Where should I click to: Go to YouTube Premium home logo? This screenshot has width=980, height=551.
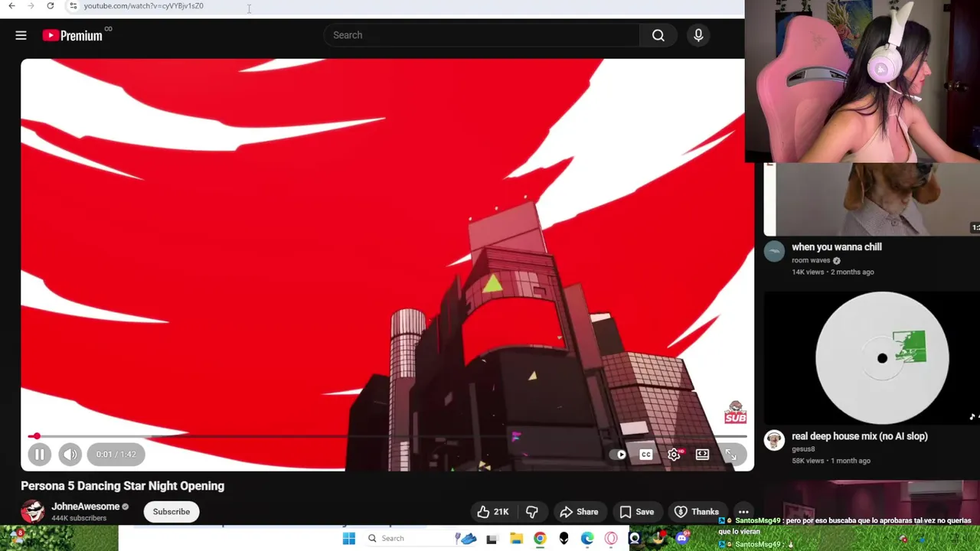coord(73,35)
